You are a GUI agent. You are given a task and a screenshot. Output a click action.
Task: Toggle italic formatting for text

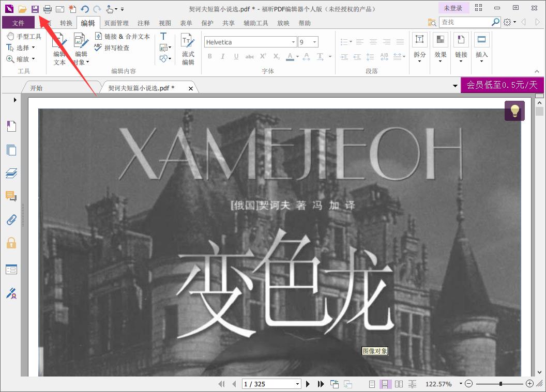coord(222,56)
